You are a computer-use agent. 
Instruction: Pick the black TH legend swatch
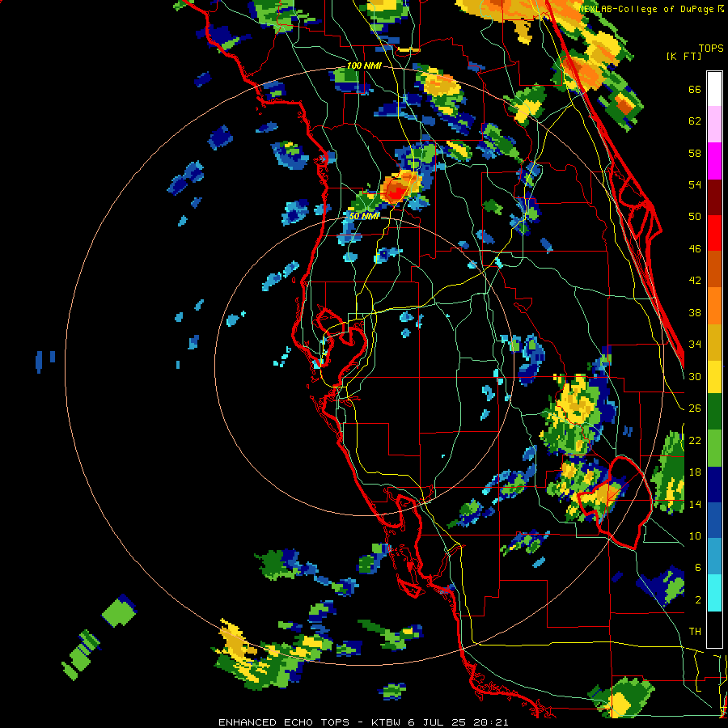click(x=714, y=629)
